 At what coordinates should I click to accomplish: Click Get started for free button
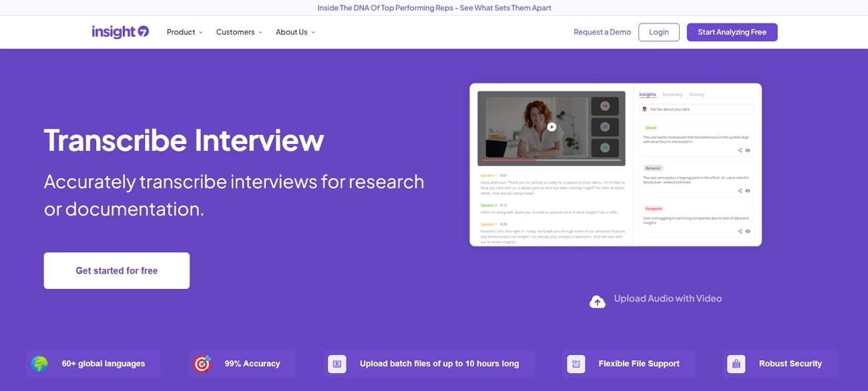click(117, 271)
